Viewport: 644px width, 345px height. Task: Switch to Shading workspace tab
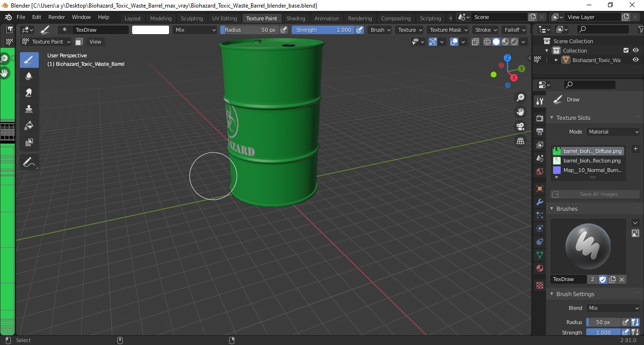tap(295, 18)
